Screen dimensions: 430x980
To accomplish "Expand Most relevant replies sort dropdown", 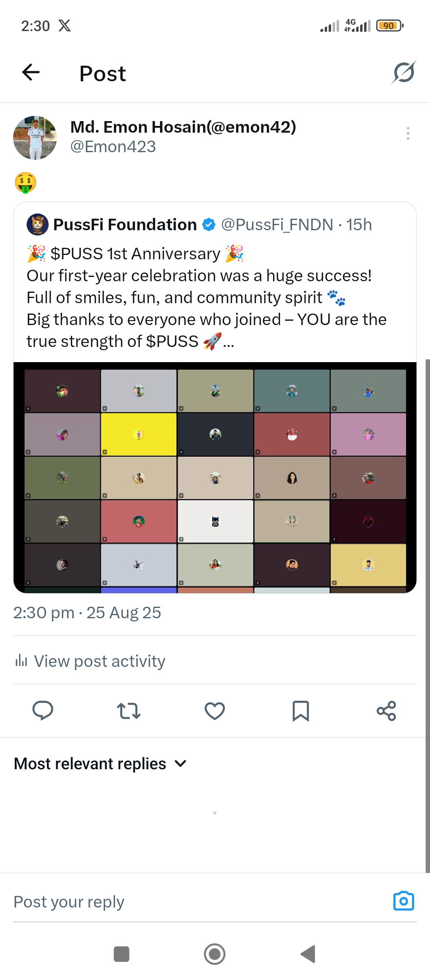I will 100,764.
